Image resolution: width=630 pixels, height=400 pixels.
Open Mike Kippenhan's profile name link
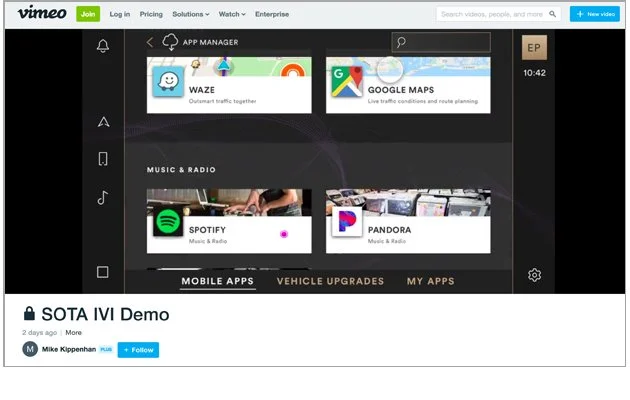coord(69,349)
